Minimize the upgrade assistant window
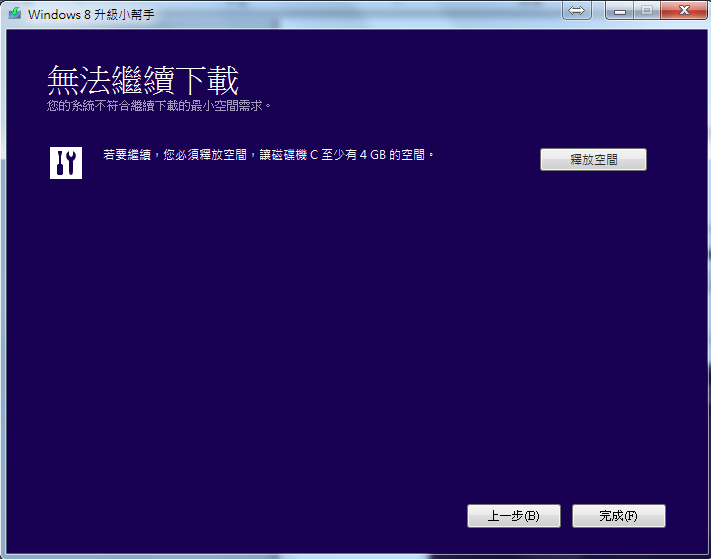711x559 pixels. coord(619,11)
